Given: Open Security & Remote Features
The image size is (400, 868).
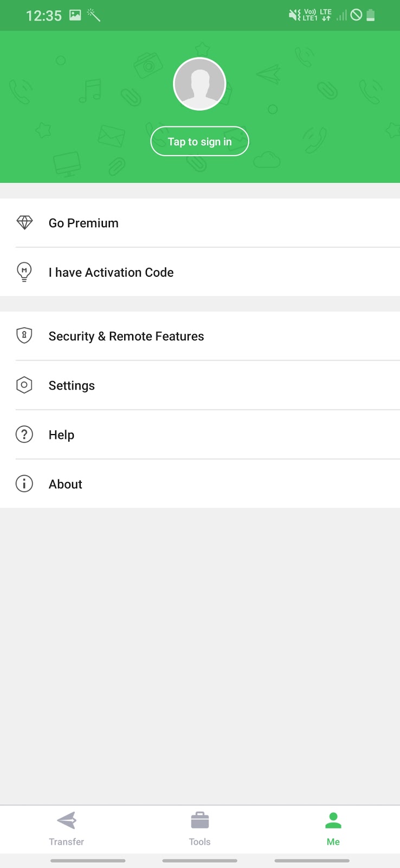Looking at the screenshot, I should click(126, 336).
